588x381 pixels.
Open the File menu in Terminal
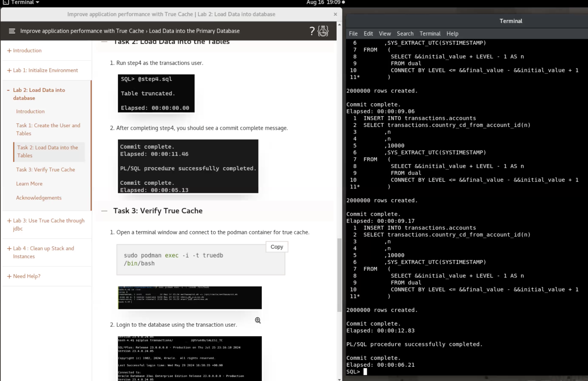[353, 33]
